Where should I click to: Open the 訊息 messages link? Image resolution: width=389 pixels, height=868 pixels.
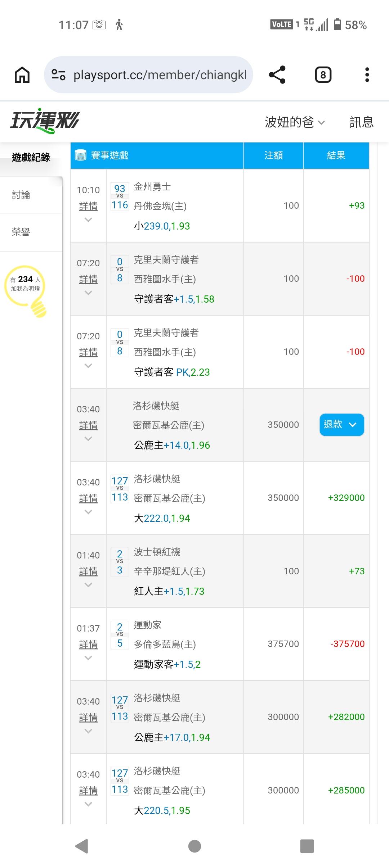(x=361, y=122)
